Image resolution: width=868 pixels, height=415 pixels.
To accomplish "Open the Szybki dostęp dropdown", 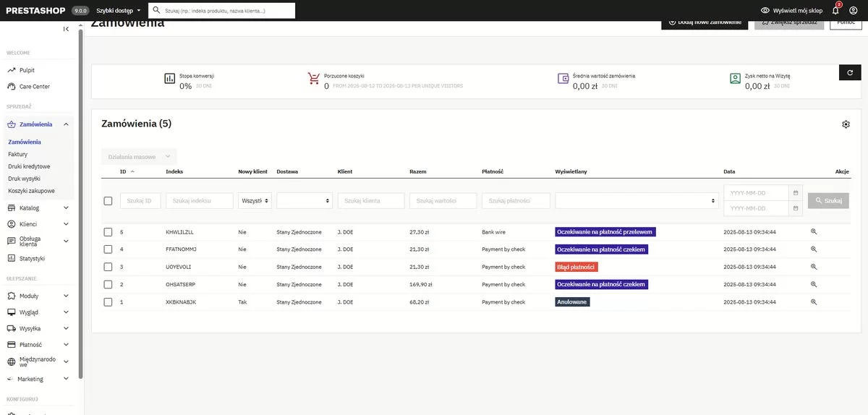I will [x=119, y=11].
